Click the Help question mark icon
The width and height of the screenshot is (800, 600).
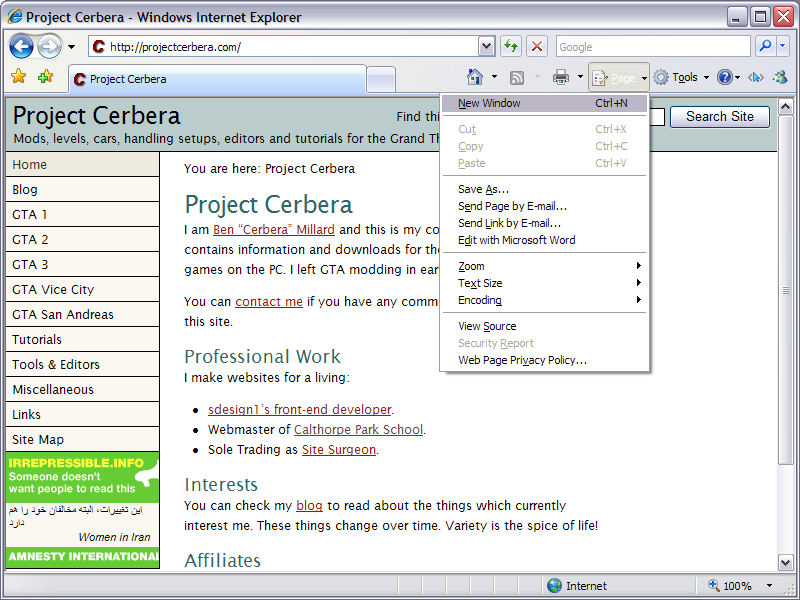click(x=724, y=77)
